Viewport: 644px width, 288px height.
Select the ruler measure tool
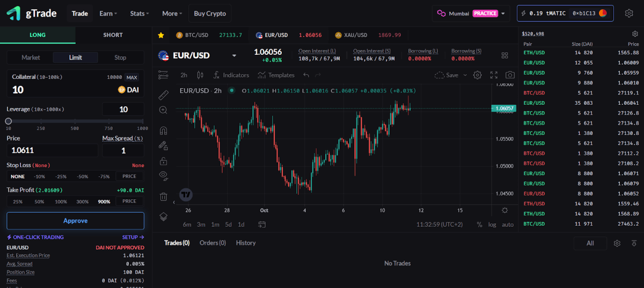coord(163,95)
